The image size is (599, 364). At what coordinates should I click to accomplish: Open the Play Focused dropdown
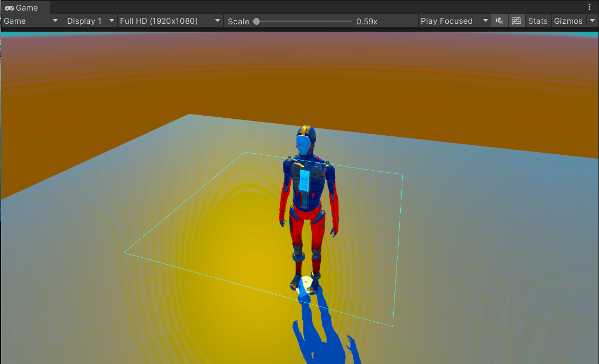454,21
